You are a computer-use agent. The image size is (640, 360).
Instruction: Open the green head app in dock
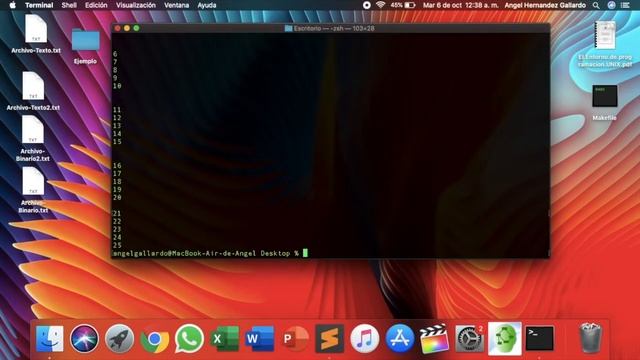(x=505, y=338)
